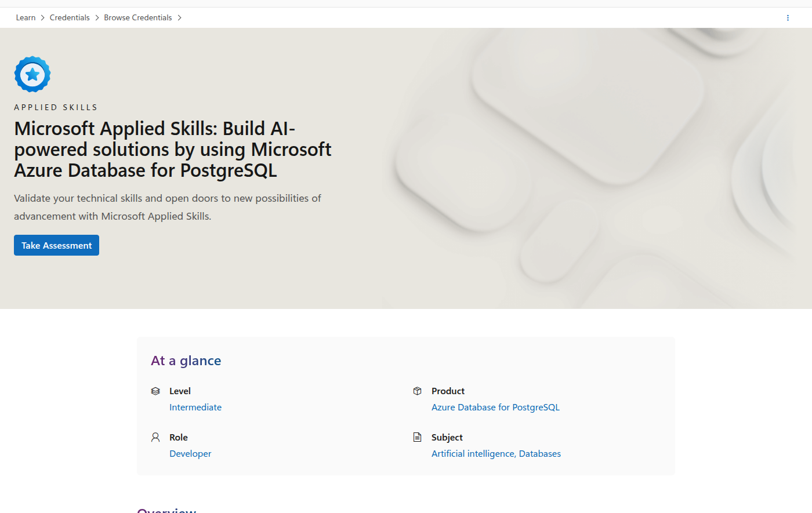Open Azure Database for PostgreSQL product link

point(495,408)
